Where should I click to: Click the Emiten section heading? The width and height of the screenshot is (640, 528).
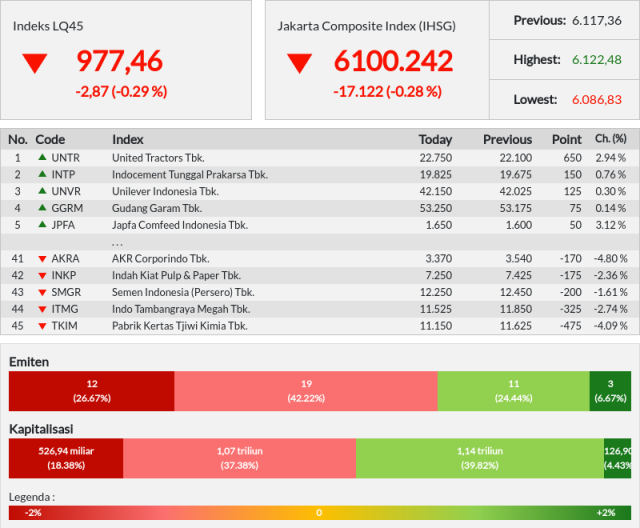pos(29,362)
